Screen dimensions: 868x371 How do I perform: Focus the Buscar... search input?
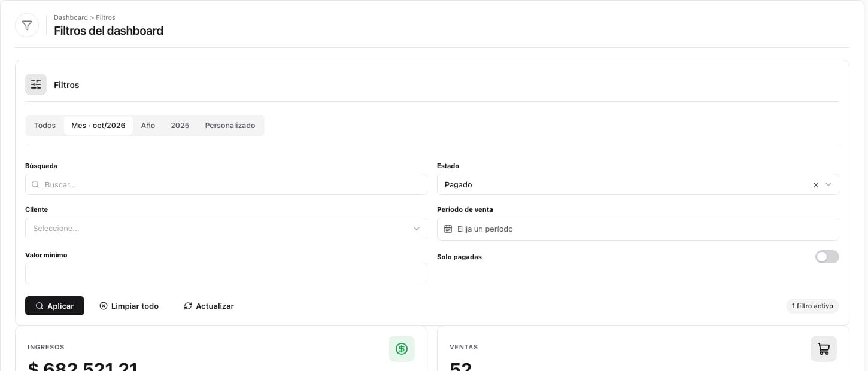(226, 184)
